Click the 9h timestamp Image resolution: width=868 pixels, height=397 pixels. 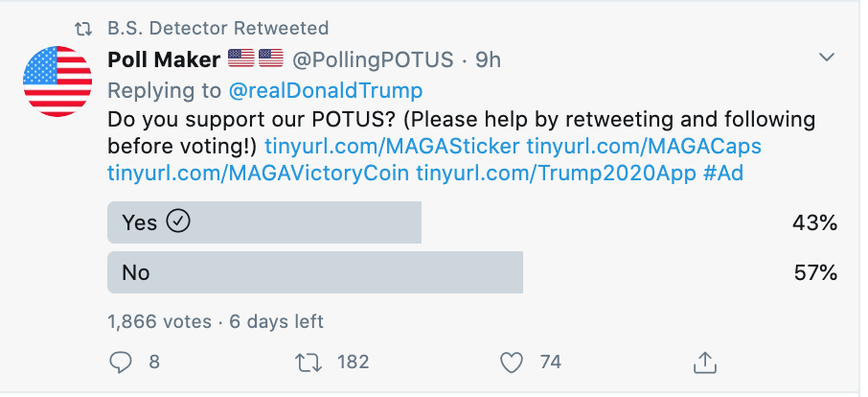(x=488, y=59)
